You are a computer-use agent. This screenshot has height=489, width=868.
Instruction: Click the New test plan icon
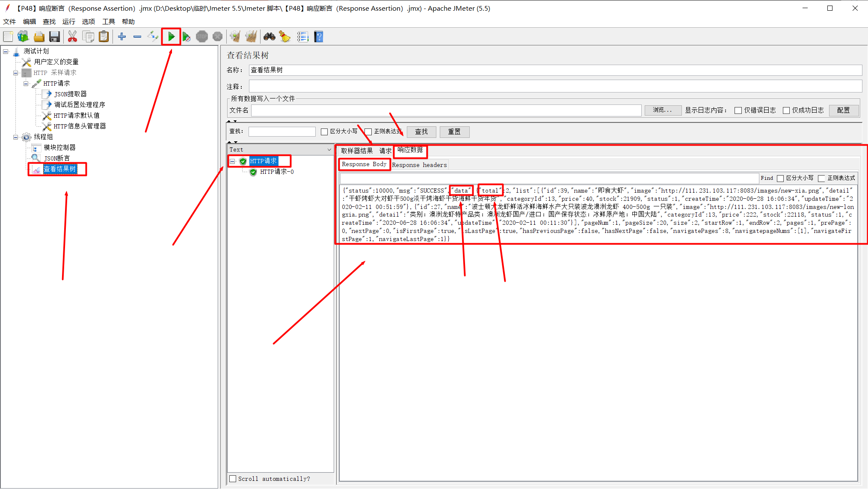pos(8,37)
